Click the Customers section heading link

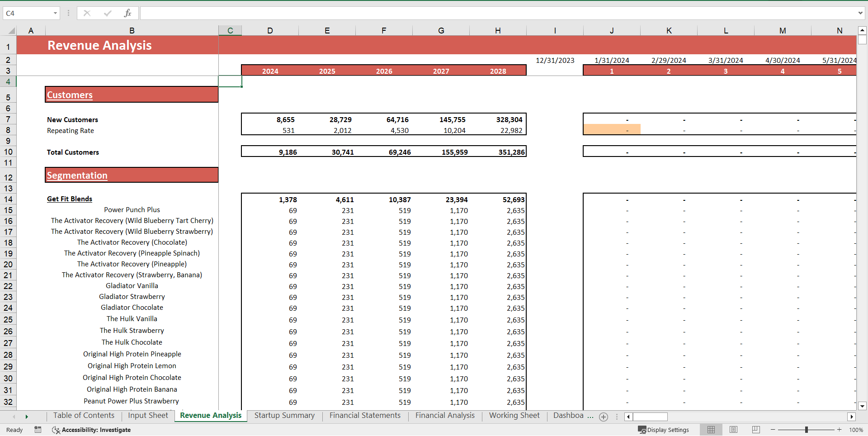pyautogui.click(x=70, y=95)
